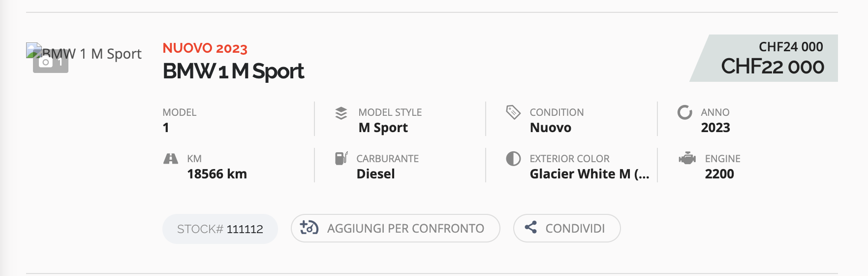Screen dimensions: 868x276
Task: Click the Carburante fuel pump icon
Action: [x=341, y=158]
